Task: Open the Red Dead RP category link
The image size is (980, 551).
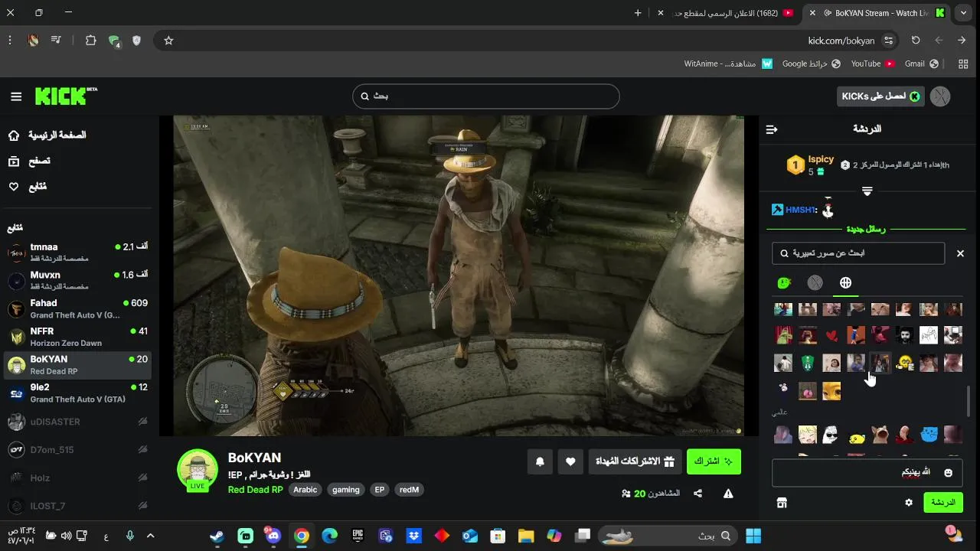Action: [x=255, y=490]
